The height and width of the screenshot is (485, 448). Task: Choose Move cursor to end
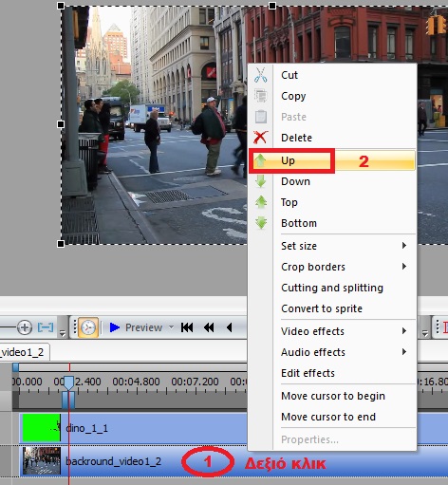pyautogui.click(x=332, y=417)
